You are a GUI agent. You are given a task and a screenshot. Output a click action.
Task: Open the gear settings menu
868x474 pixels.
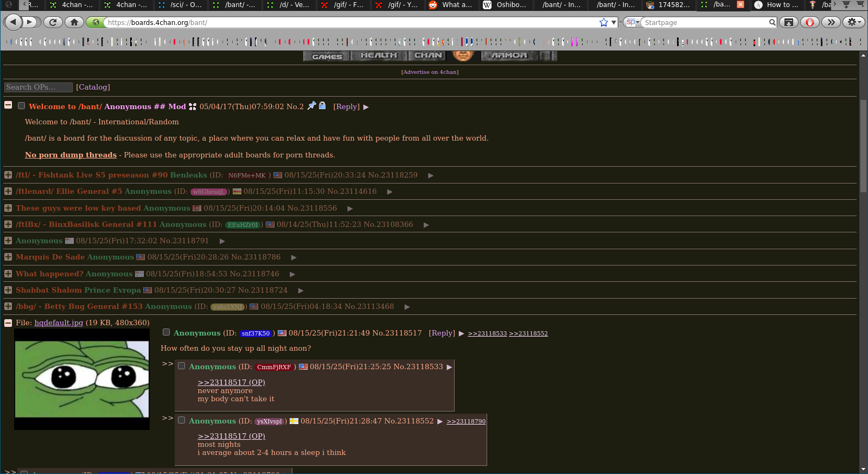[x=854, y=22]
